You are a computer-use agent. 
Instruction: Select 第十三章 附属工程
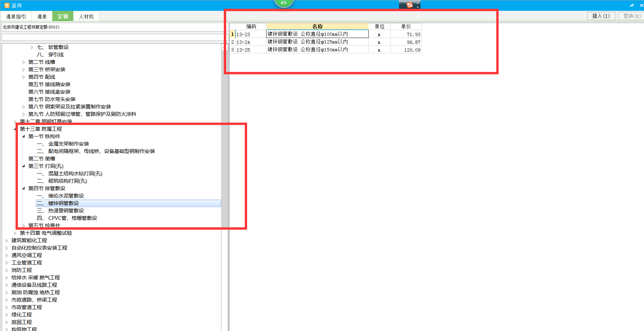point(41,129)
